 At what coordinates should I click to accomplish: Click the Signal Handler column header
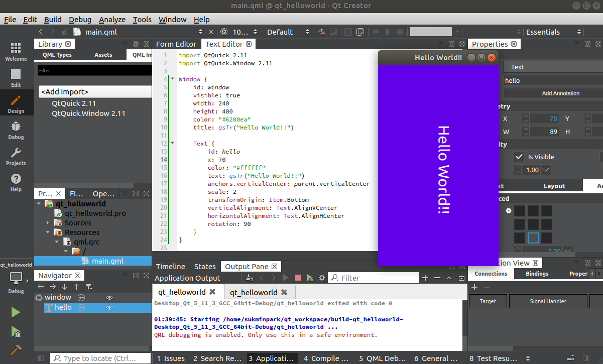(548, 301)
